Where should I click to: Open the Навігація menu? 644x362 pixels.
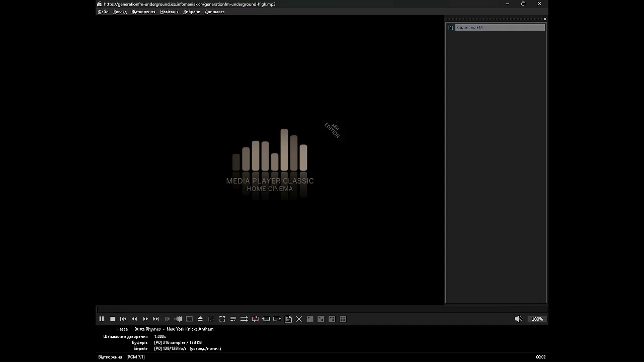[169, 12]
